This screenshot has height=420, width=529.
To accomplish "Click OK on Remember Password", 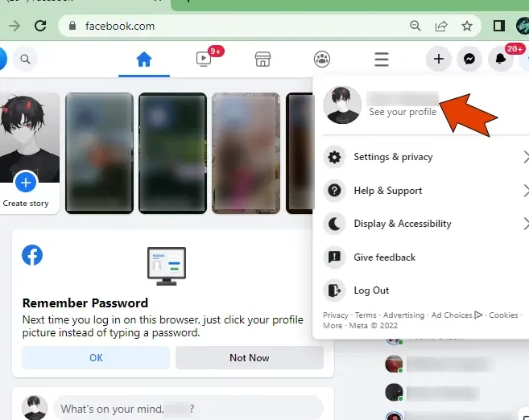I will (96, 357).
